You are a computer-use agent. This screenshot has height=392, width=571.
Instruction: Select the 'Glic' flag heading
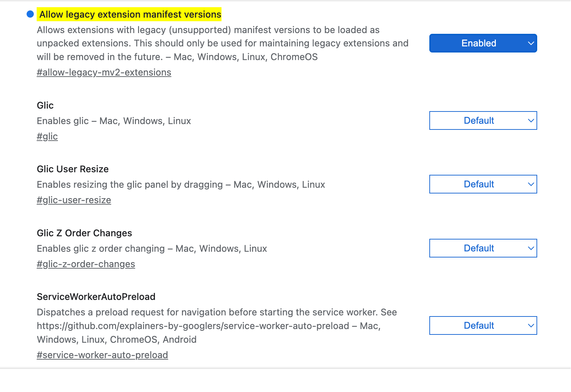point(45,105)
